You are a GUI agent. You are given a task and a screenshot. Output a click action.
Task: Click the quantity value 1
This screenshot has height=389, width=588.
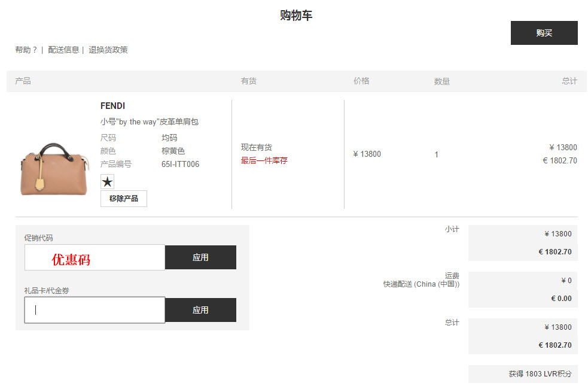coord(437,154)
